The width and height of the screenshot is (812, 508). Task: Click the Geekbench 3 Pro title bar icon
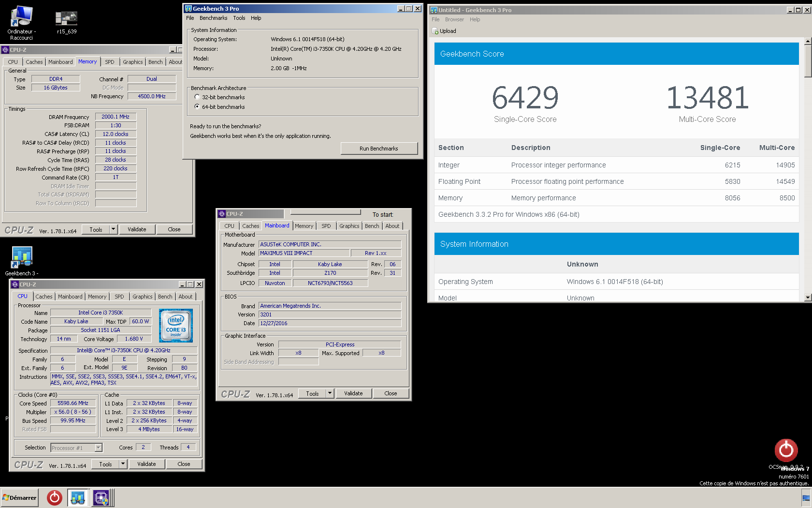pos(188,9)
